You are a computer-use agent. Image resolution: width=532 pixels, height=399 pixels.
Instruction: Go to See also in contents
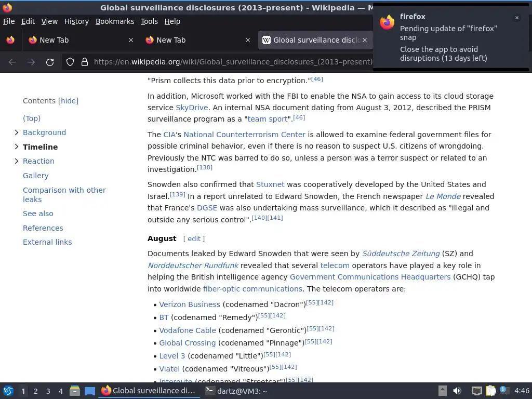pos(38,214)
